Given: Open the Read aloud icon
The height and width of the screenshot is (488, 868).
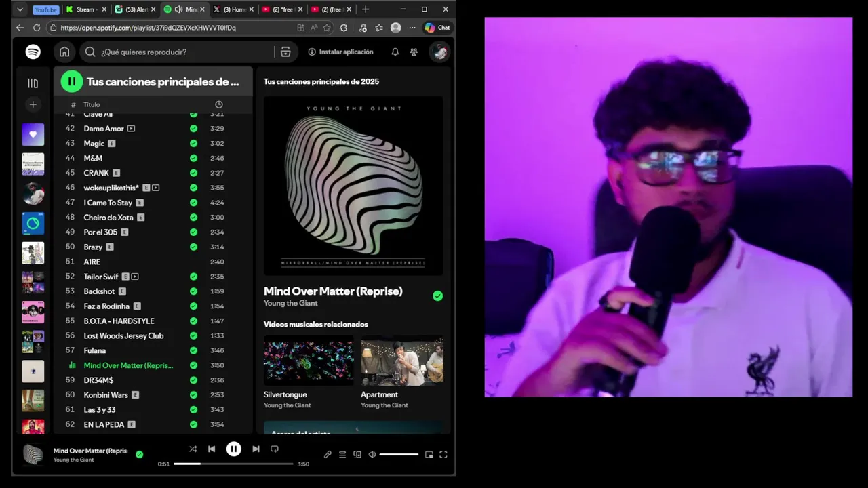Looking at the screenshot, I should [x=313, y=28].
